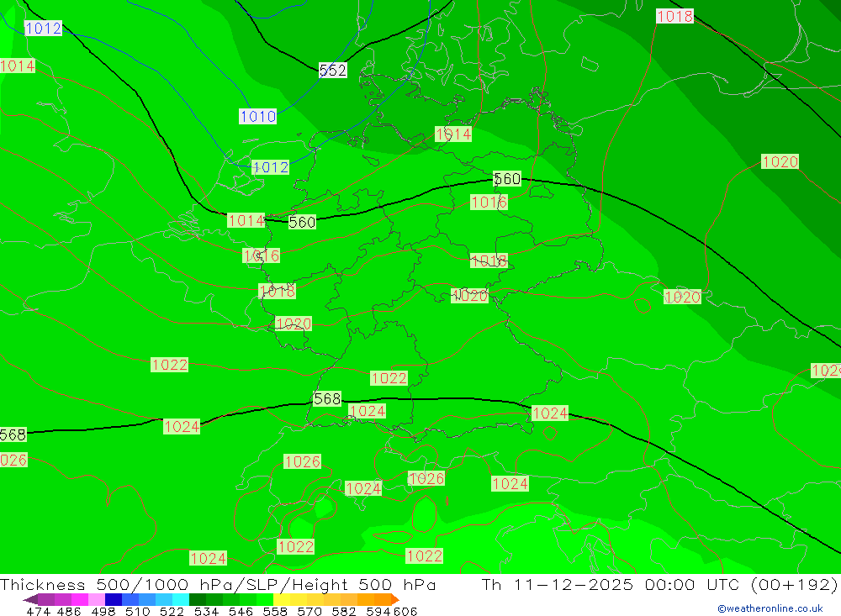Select the light pink legend swatch
This screenshot has height=616, width=841.
[x=97, y=599]
